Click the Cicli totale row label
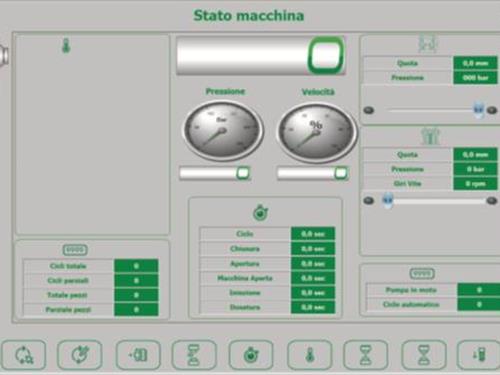This screenshot has height=375, width=500. click(x=68, y=266)
